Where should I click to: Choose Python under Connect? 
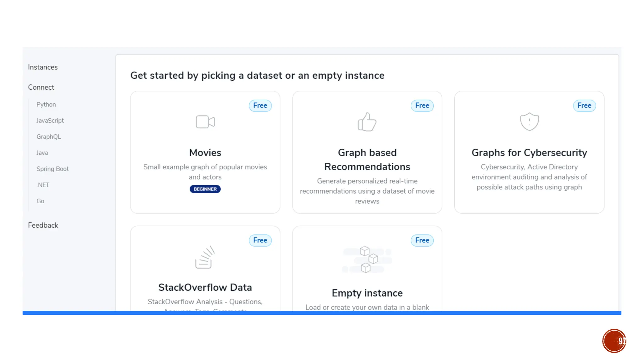46,105
